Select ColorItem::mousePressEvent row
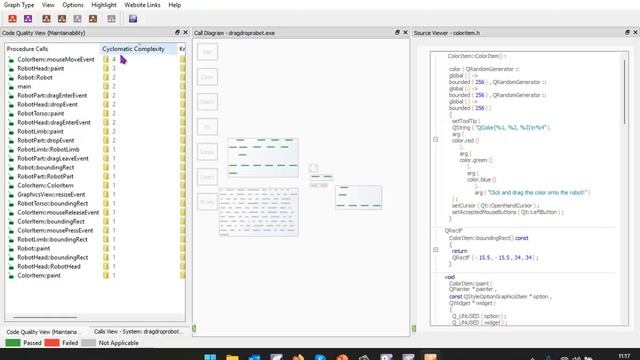Viewport: 640px width, 360px height. point(95,231)
